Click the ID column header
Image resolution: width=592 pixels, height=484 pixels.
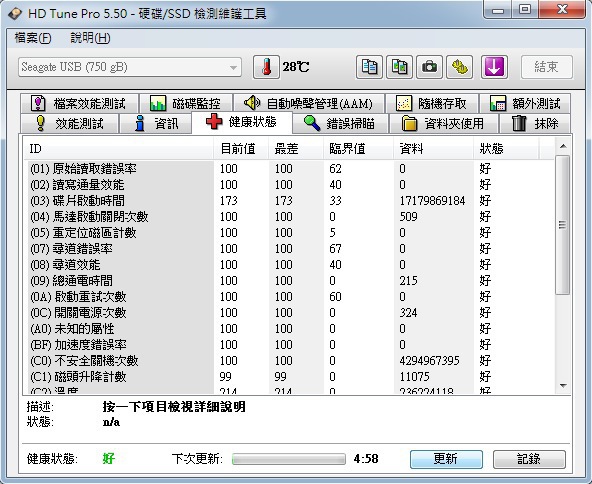[x=119, y=149]
